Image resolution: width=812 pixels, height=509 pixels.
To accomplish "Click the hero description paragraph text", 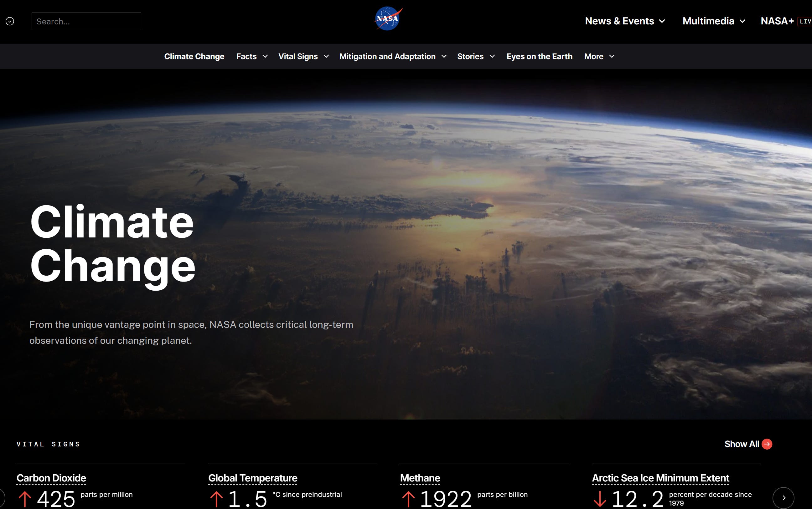I will (x=191, y=332).
